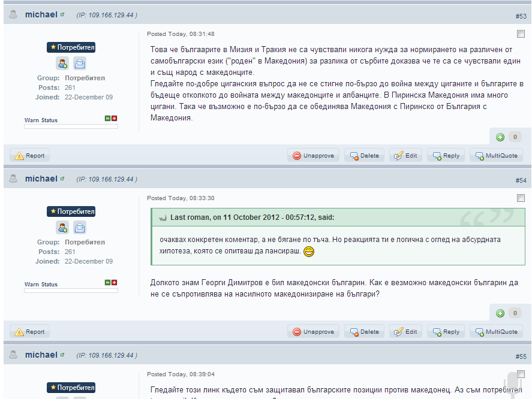
Task: Raise warn level with red plus in post #54
Action: [115, 282]
